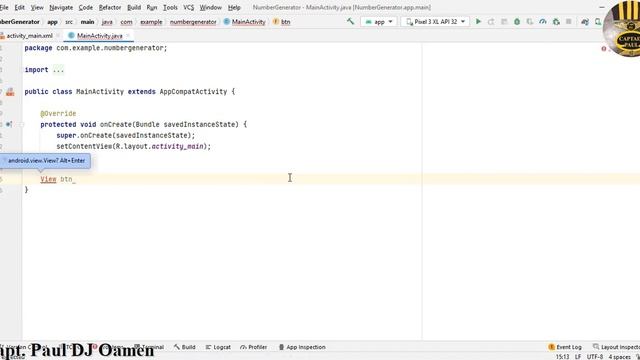The width and height of the screenshot is (640, 360).
Task: Open the Build menu
Action: (x=134, y=7)
